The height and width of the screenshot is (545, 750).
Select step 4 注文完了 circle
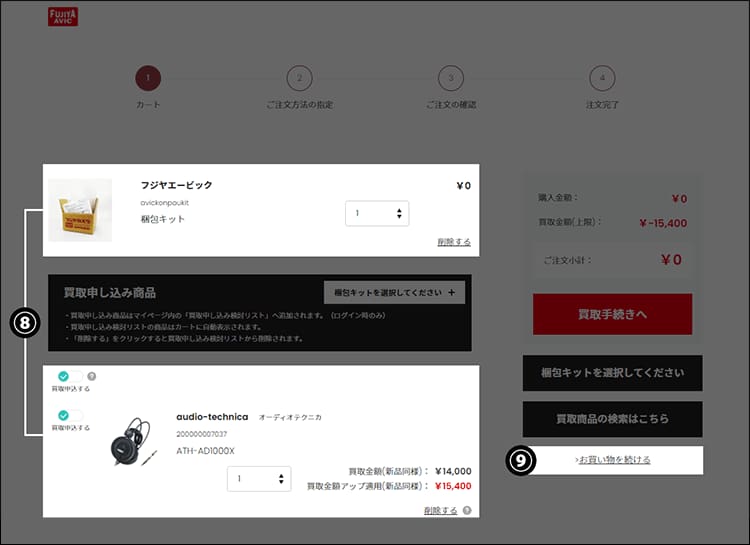(x=602, y=78)
